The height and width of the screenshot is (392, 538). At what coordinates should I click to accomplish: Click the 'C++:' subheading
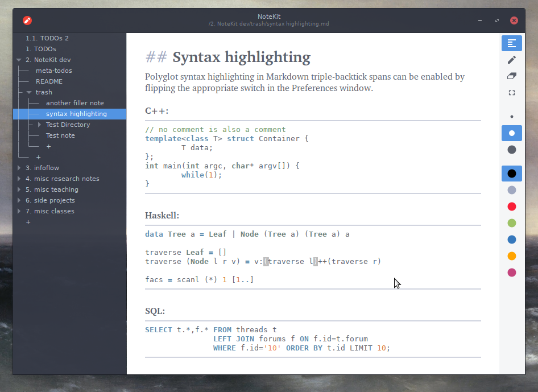[157, 111]
